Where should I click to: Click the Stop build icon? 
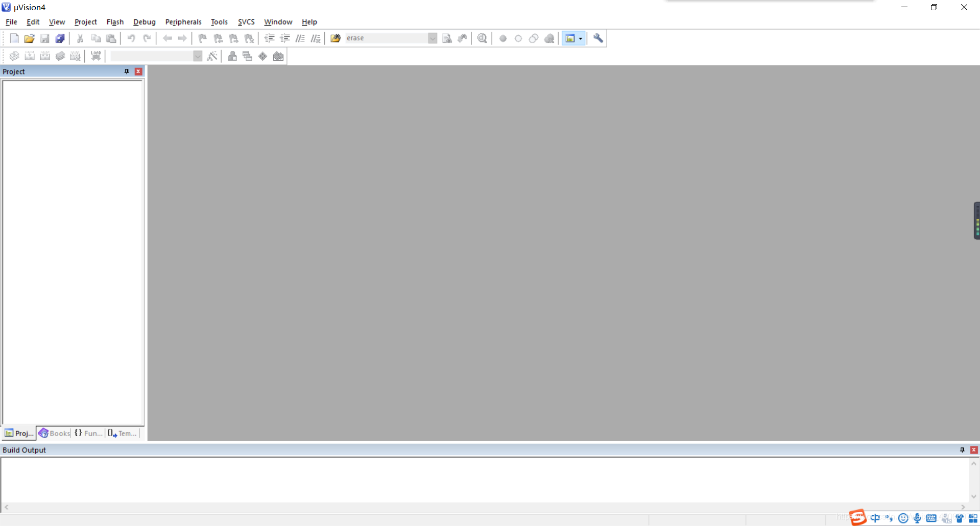pos(76,56)
